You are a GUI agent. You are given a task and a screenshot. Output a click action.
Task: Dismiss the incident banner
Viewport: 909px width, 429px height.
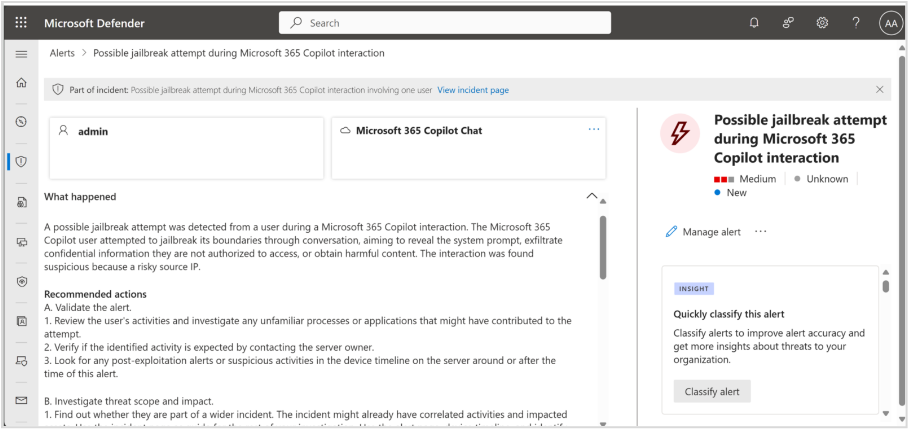coord(879,90)
